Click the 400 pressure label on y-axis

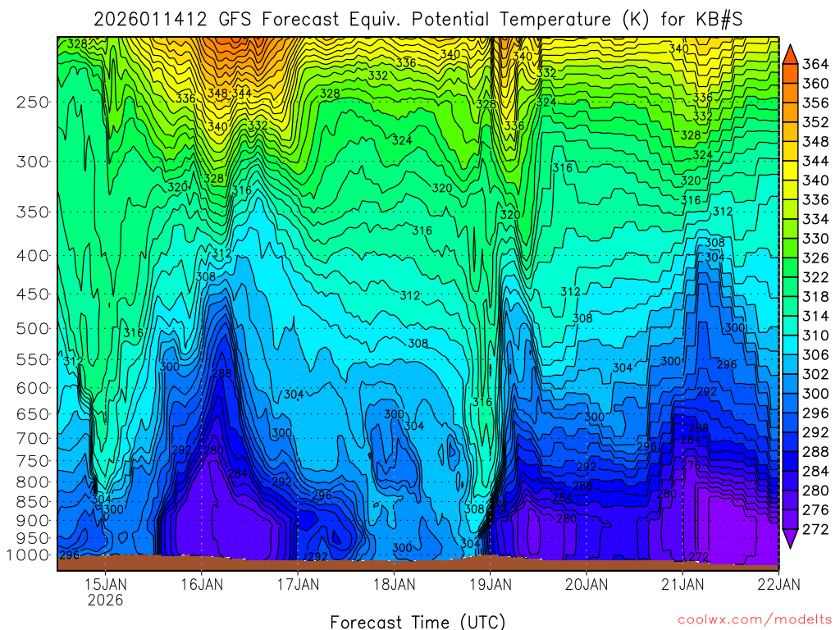33,256
